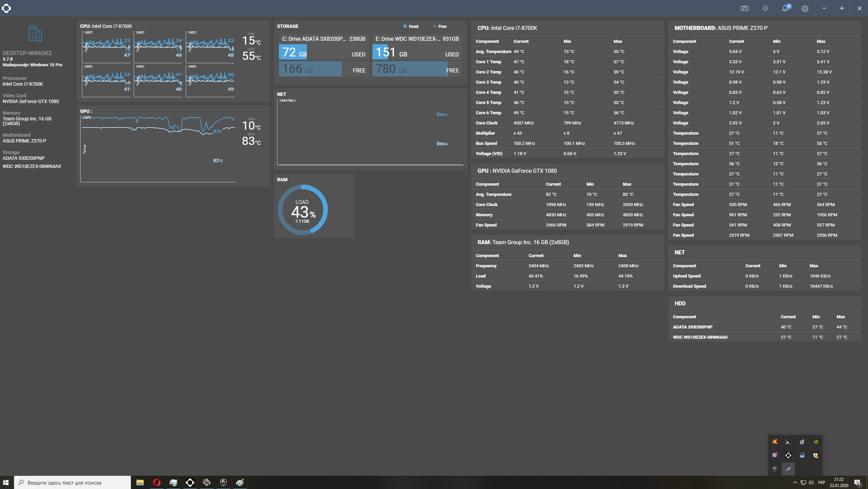Open Viber from the tray overflow popup
This screenshot has height=489, width=868.
[x=775, y=455]
